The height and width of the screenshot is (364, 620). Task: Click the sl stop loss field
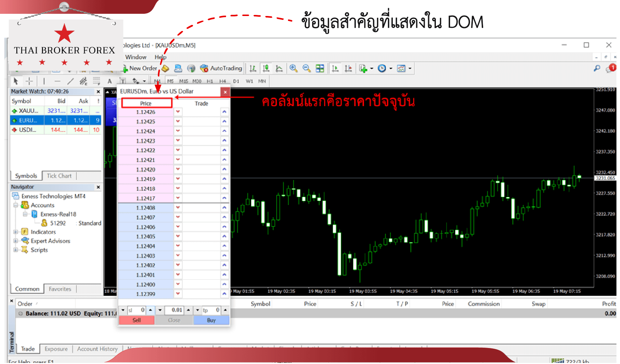(x=137, y=310)
